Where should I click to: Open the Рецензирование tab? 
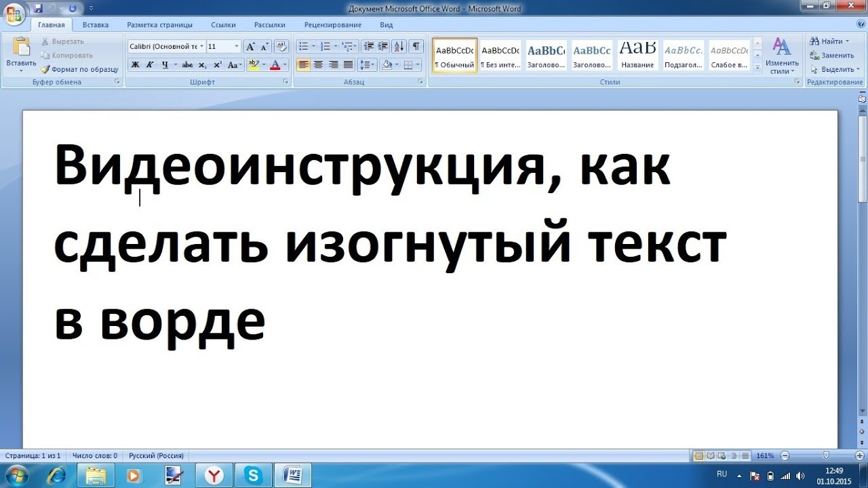[x=333, y=25]
